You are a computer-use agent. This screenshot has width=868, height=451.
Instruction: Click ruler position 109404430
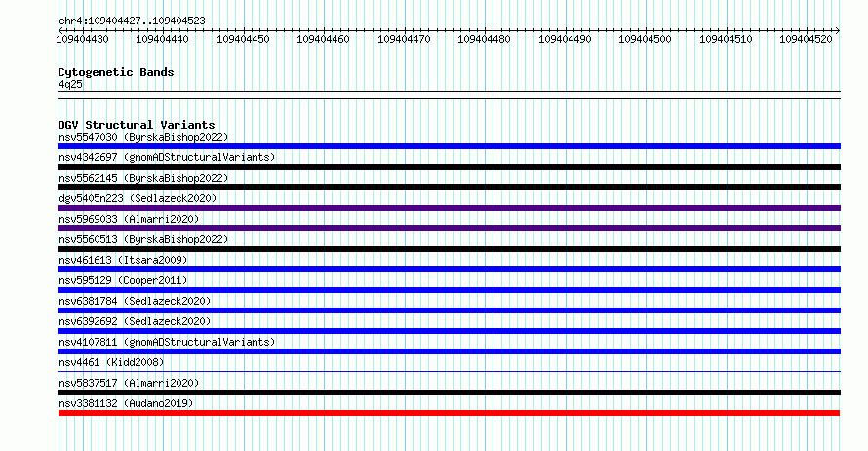coord(83,39)
